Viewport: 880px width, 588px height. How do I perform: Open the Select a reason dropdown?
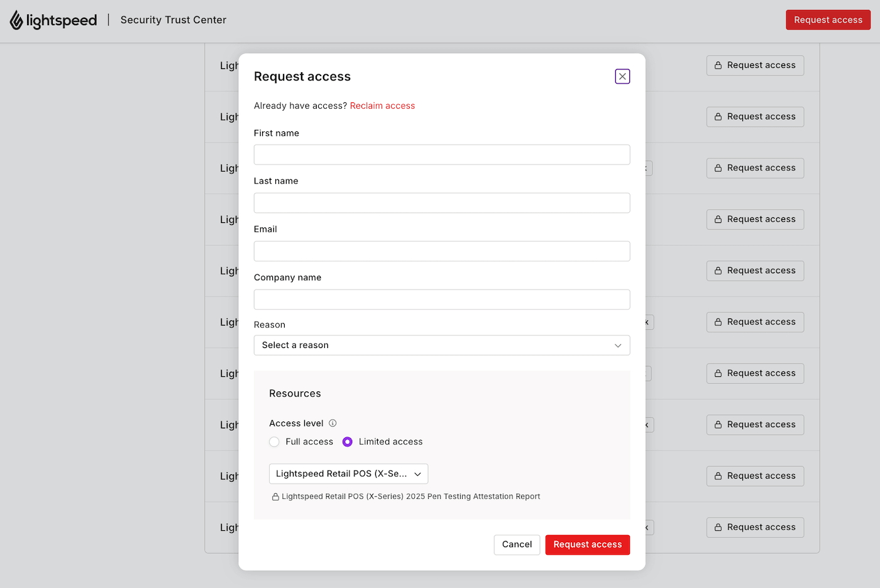(x=442, y=346)
